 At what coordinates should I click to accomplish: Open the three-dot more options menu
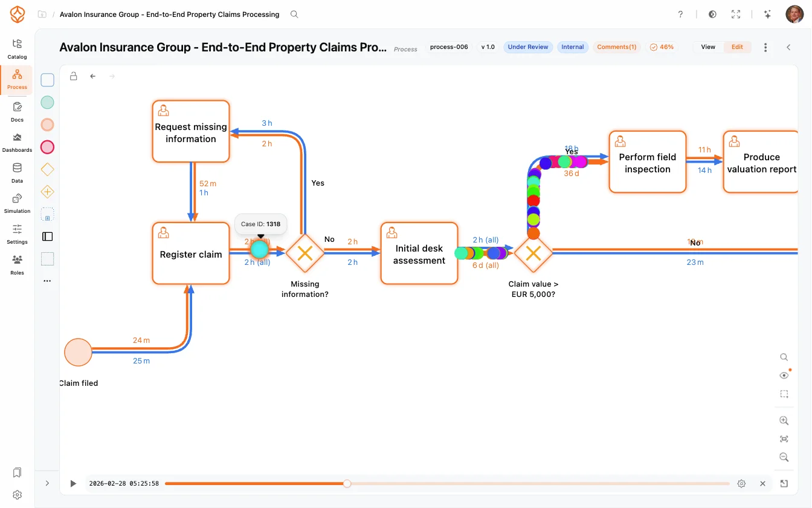(765, 47)
